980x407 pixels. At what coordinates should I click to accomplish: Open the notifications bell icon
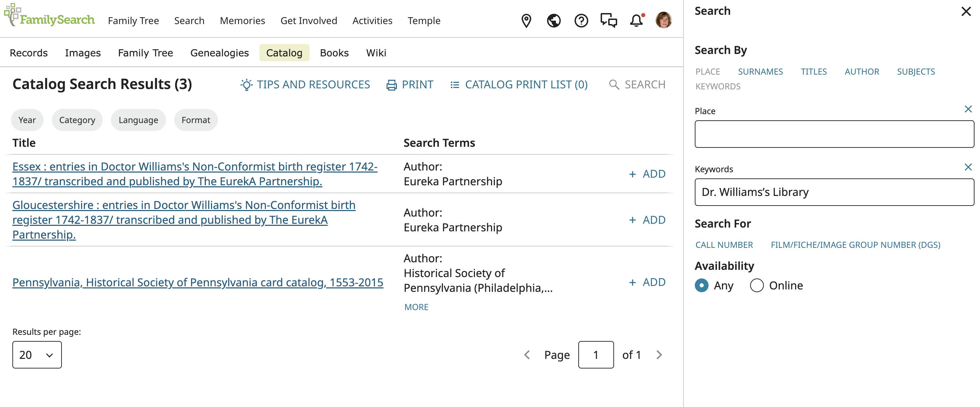tap(636, 21)
